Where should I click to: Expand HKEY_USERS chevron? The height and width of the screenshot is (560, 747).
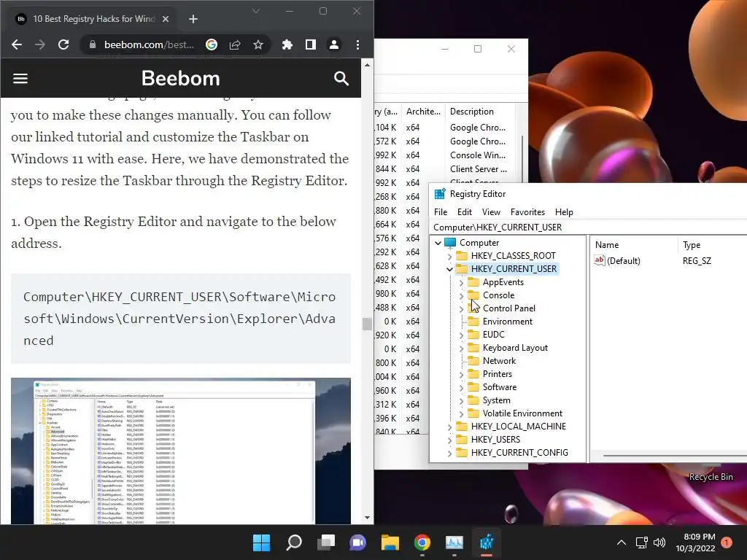[x=449, y=440]
